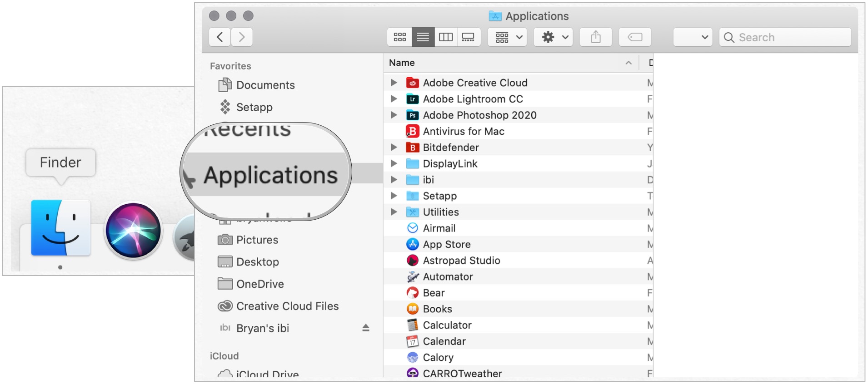Switch to icon view
868x384 pixels.
click(400, 37)
